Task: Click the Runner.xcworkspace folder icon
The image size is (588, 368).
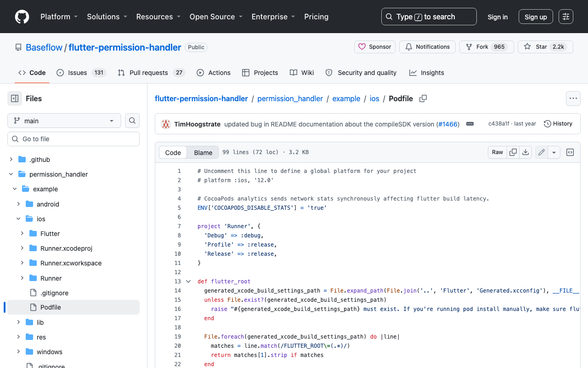Action: coord(33,263)
